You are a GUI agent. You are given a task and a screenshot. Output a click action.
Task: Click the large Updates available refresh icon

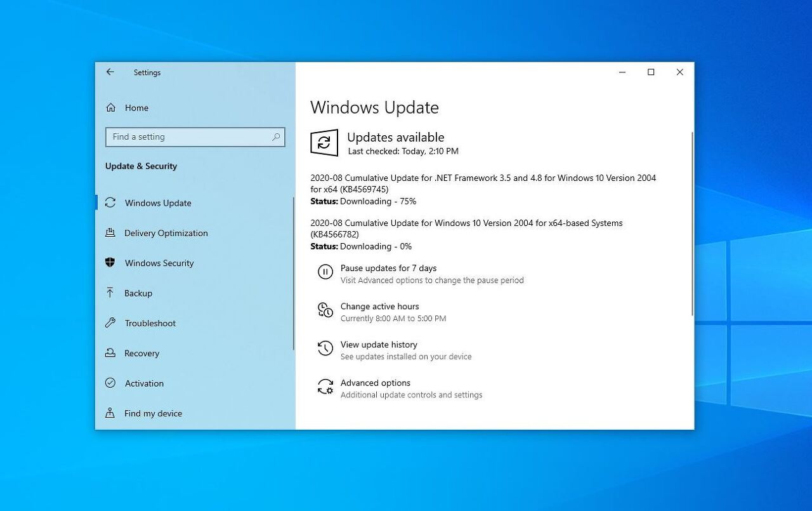click(324, 143)
